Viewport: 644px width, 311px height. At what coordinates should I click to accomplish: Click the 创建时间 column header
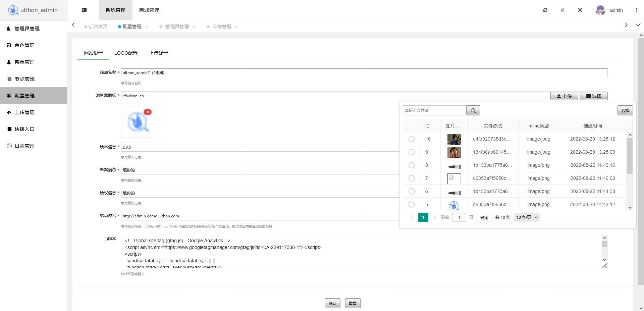[593, 126]
